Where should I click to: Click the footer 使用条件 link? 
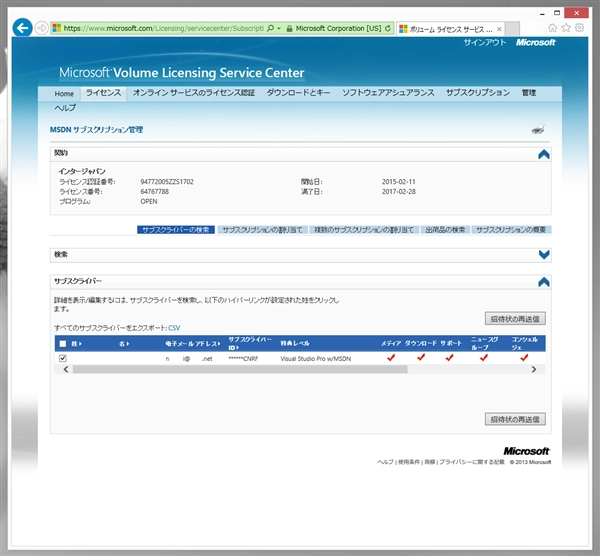(x=409, y=462)
